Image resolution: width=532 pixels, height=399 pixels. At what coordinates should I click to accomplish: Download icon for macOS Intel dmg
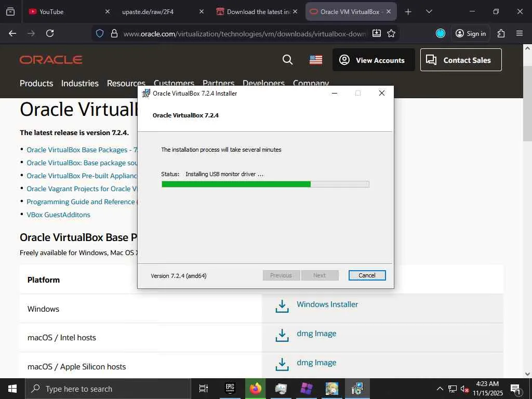click(282, 335)
